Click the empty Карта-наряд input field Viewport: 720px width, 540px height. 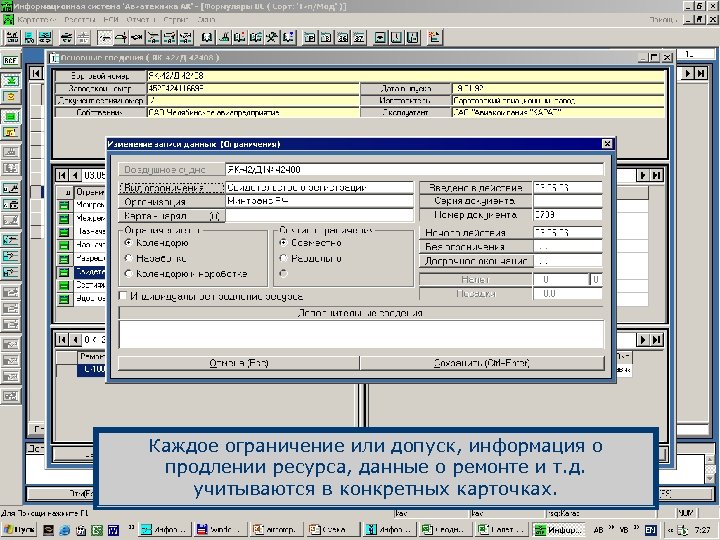320,216
